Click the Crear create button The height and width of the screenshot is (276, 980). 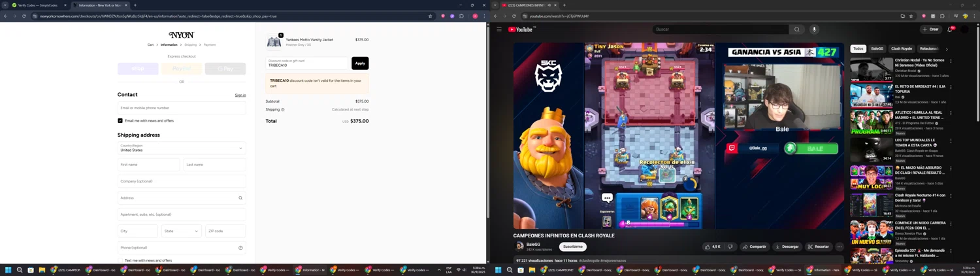click(x=930, y=29)
